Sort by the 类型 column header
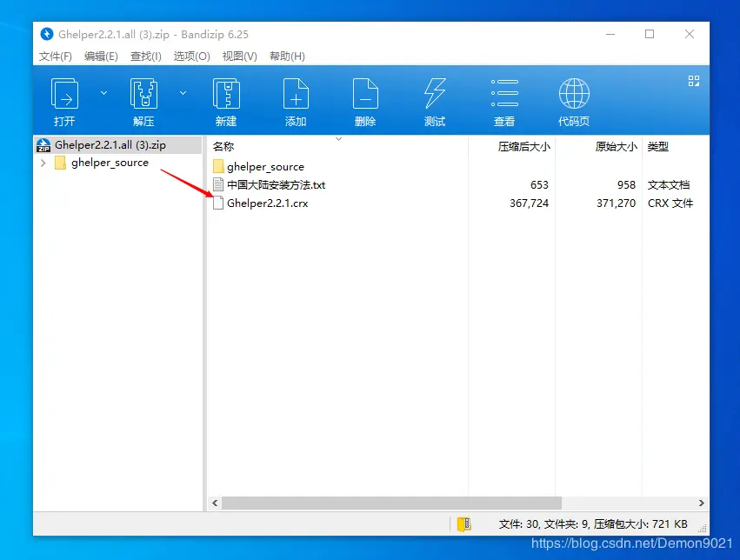740x560 pixels. click(x=658, y=147)
